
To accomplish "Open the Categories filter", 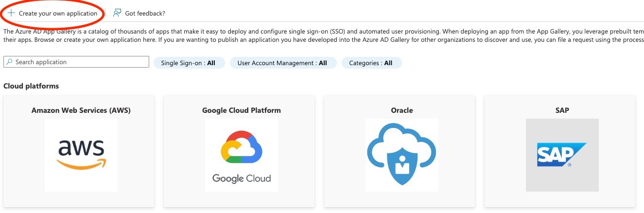I will [372, 63].
